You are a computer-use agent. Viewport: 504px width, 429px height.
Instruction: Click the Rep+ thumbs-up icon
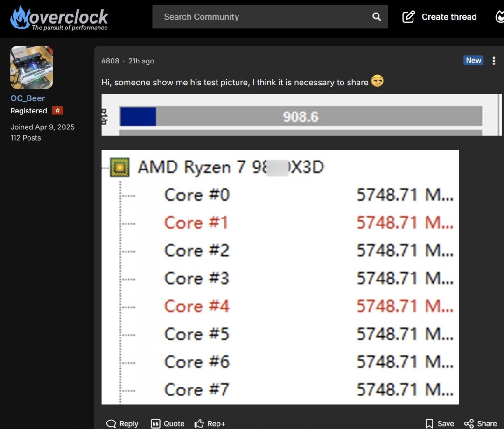pyautogui.click(x=198, y=423)
